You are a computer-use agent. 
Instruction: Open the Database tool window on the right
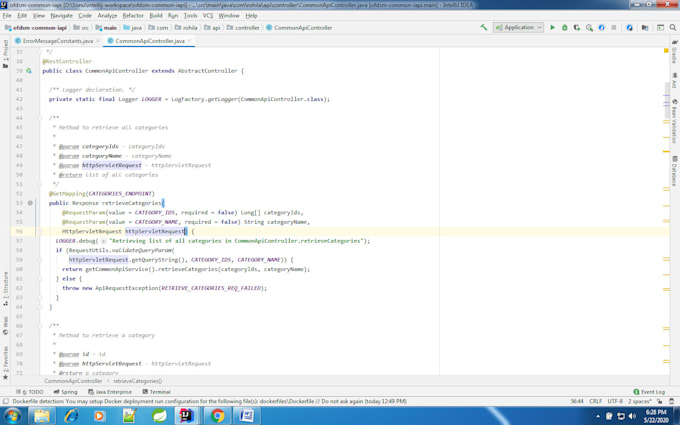674,171
